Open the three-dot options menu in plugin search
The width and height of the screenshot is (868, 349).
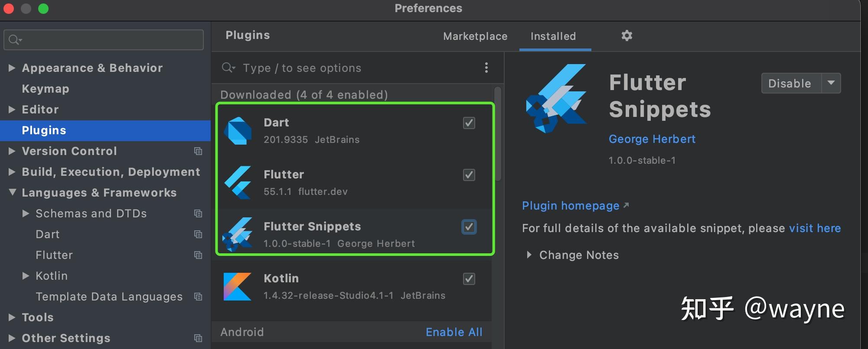(x=486, y=68)
